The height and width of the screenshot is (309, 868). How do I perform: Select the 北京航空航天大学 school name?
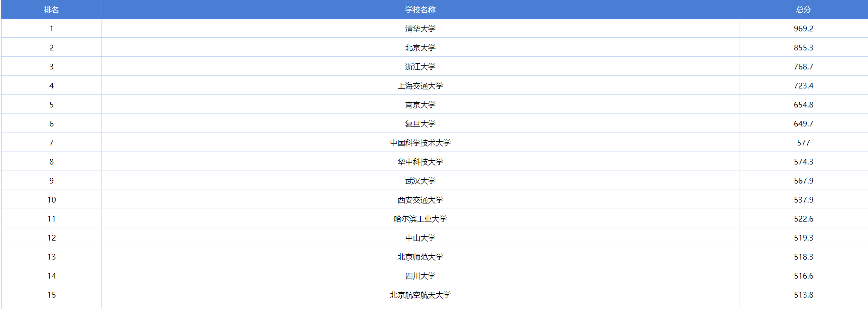[x=420, y=295]
